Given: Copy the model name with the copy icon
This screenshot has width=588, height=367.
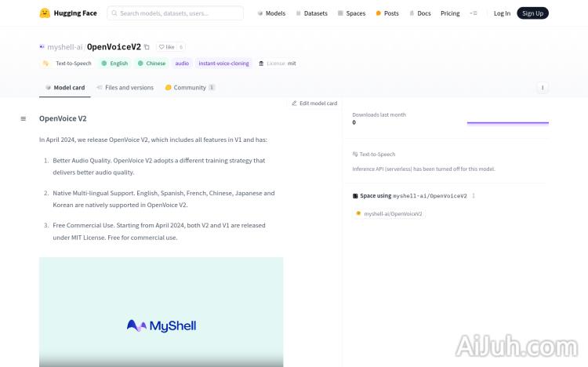Looking at the screenshot, I should pyautogui.click(x=147, y=47).
